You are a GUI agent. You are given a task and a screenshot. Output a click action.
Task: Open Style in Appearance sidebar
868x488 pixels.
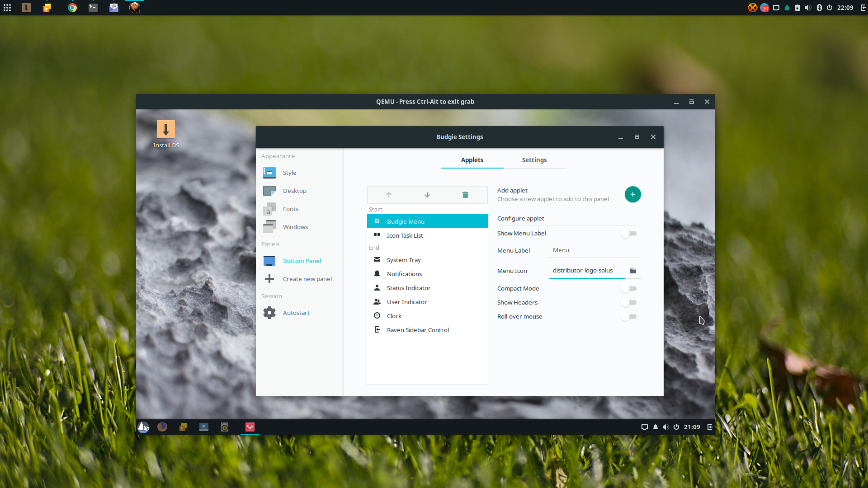click(299, 173)
